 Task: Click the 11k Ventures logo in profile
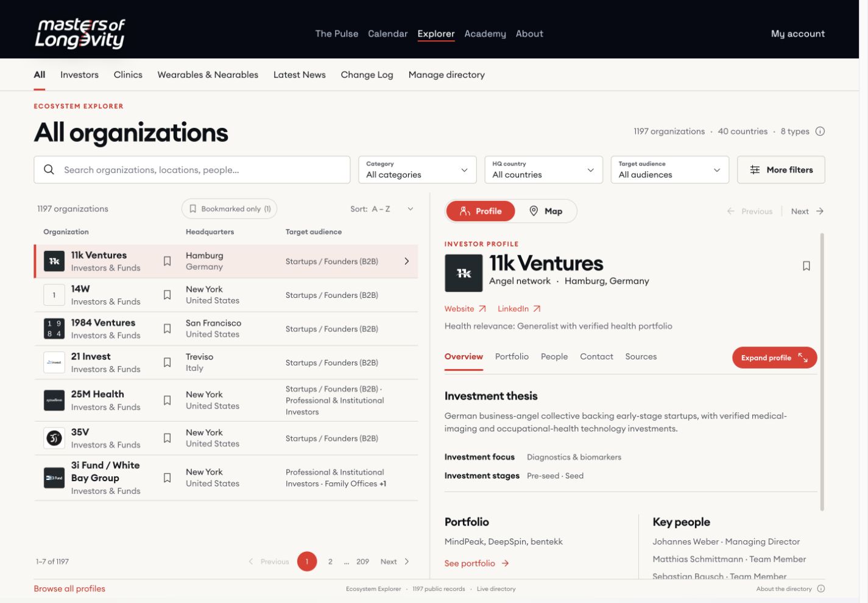point(464,273)
